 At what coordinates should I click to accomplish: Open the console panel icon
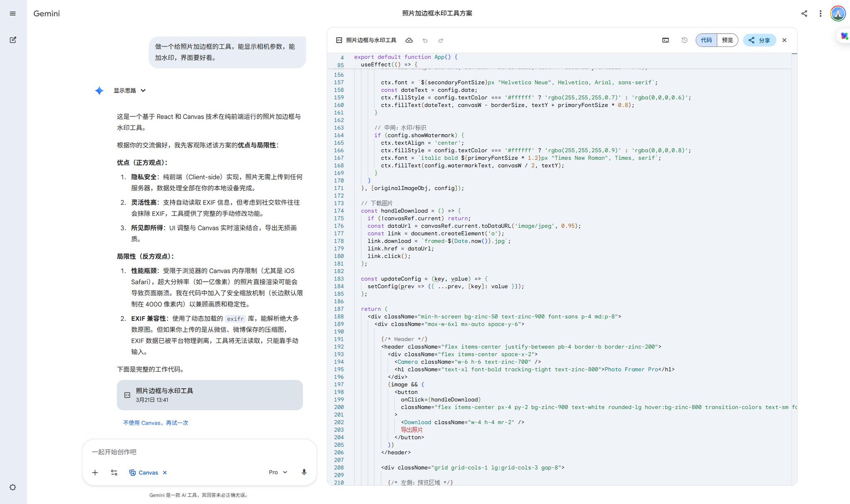click(665, 40)
